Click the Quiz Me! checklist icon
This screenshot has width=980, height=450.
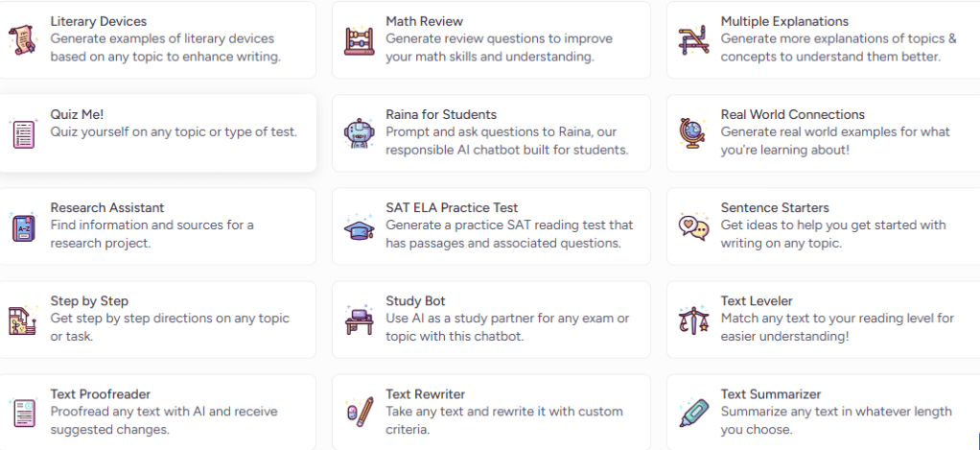pos(22,133)
